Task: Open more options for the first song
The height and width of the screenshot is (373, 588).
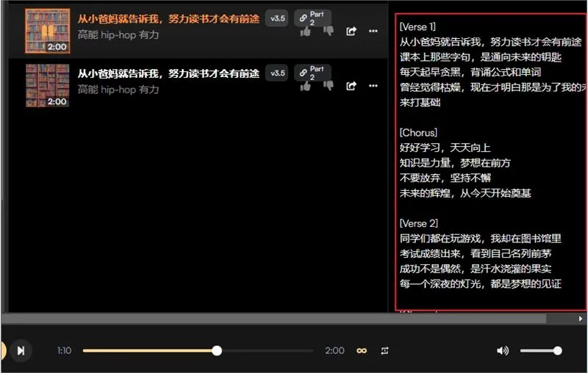Action: (x=373, y=31)
